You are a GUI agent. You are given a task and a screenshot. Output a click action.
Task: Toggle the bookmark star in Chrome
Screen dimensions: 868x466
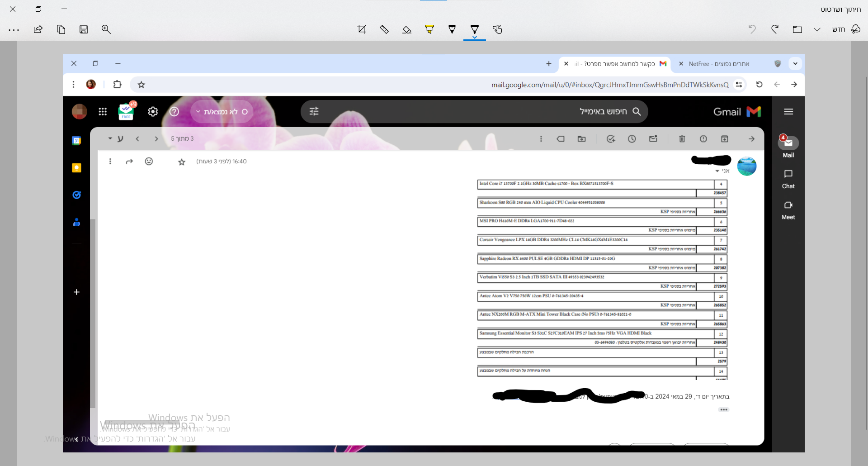(142, 85)
